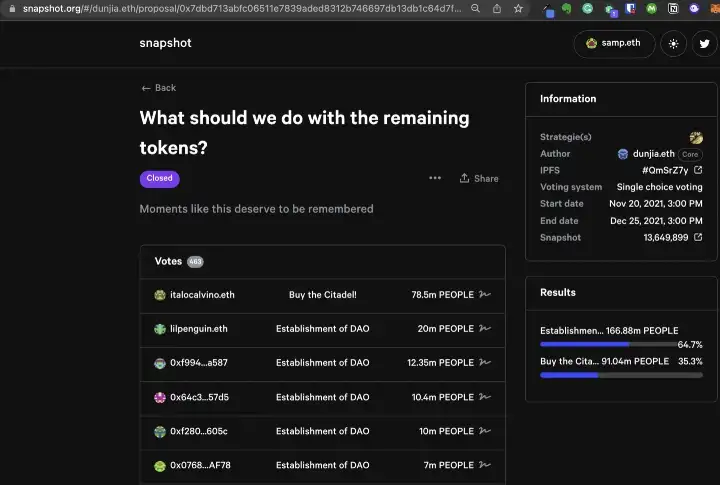View signature icon for 0xf994...a587 vote
This screenshot has width=720, height=485.
click(x=485, y=362)
